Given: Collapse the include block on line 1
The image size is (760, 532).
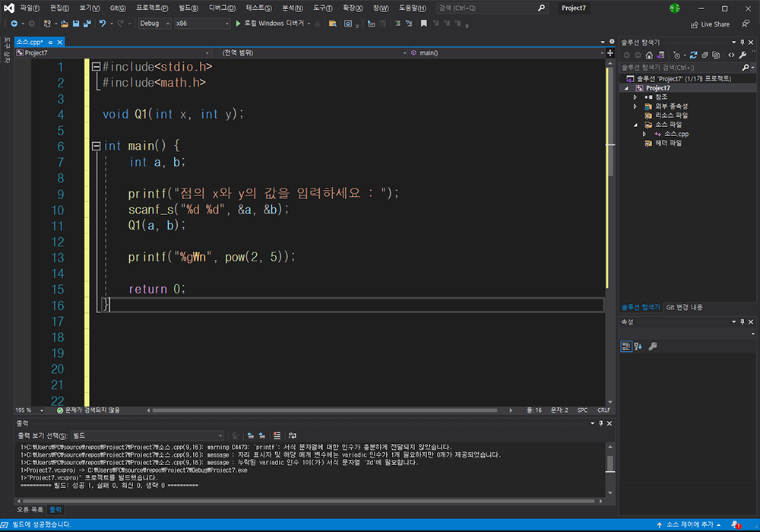Looking at the screenshot, I should click(96, 67).
